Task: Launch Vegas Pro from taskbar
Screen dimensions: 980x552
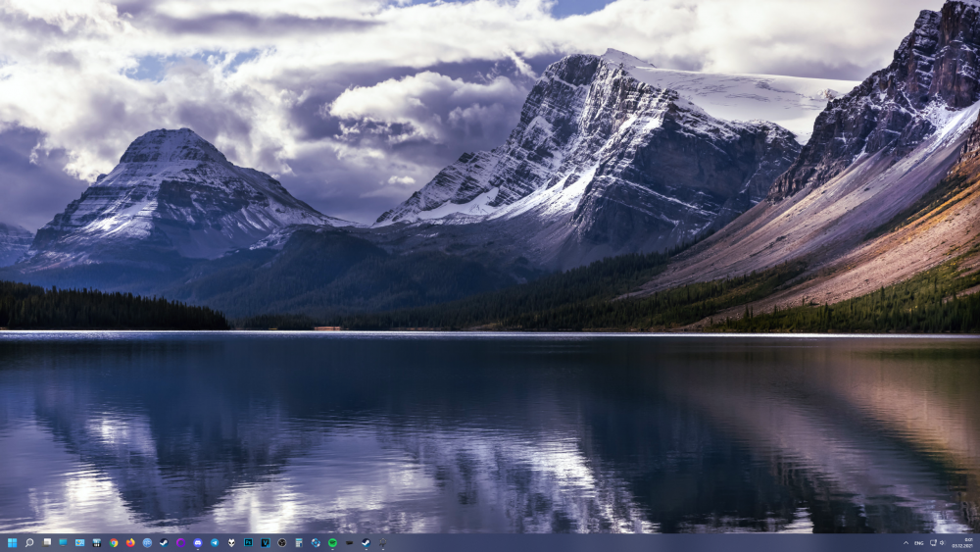Action: [265, 542]
